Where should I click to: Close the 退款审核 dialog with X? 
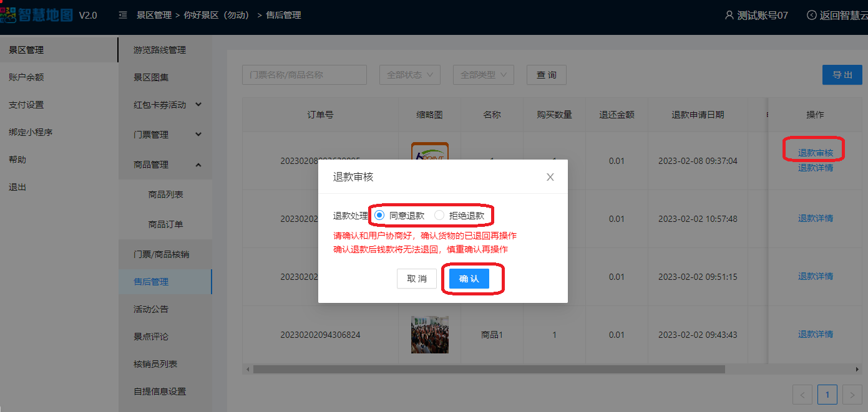tap(550, 177)
